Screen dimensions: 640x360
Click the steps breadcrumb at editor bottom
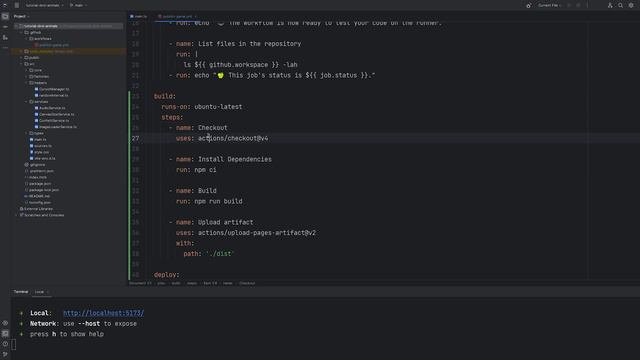pos(192,283)
